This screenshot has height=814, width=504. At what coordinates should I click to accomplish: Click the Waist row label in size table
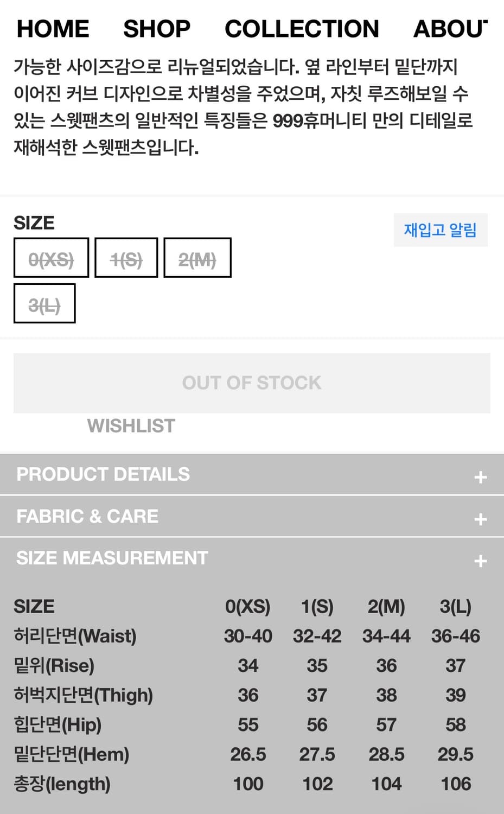pos(75,636)
